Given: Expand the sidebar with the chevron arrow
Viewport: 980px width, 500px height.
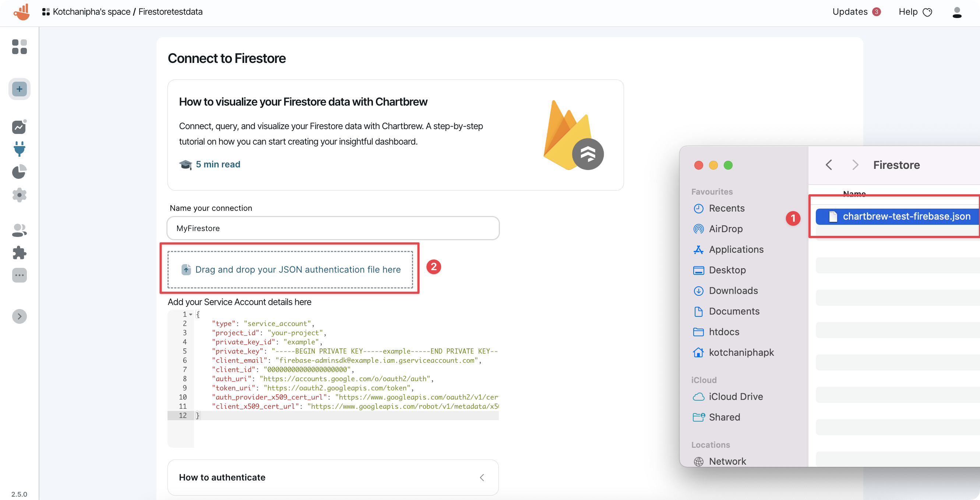Looking at the screenshot, I should [x=20, y=316].
